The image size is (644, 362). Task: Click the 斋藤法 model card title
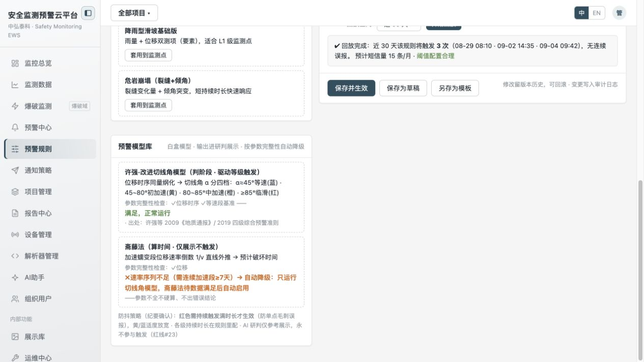pos(172,247)
